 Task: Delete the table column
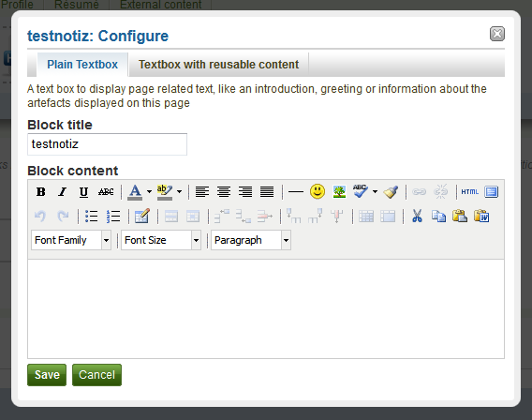(x=337, y=217)
